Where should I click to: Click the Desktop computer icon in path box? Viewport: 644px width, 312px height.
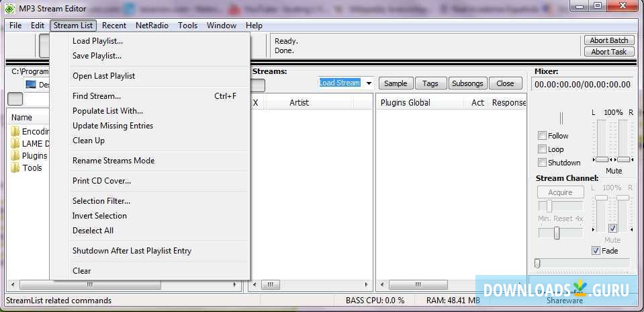pos(30,84)
